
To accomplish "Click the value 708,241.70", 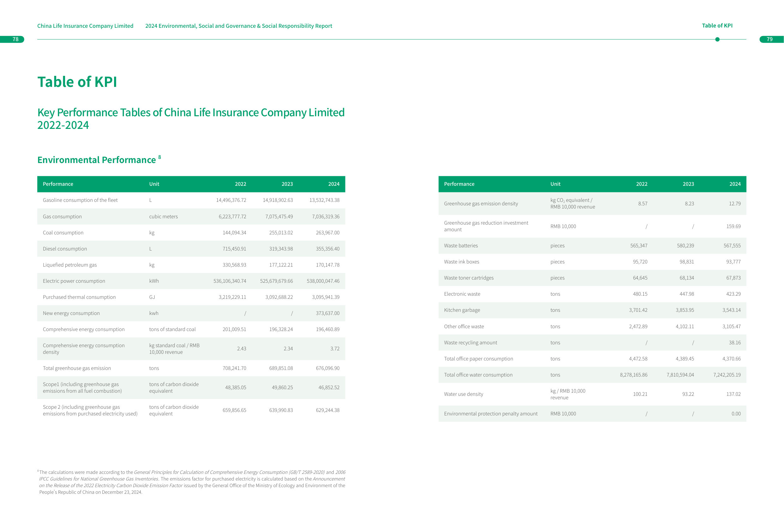I will pyautogui.click(x=234, y=368).
